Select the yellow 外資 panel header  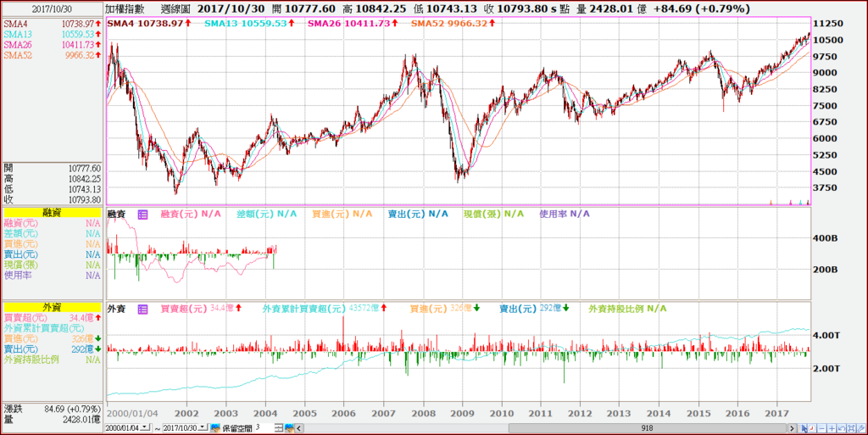coord(52,307)
